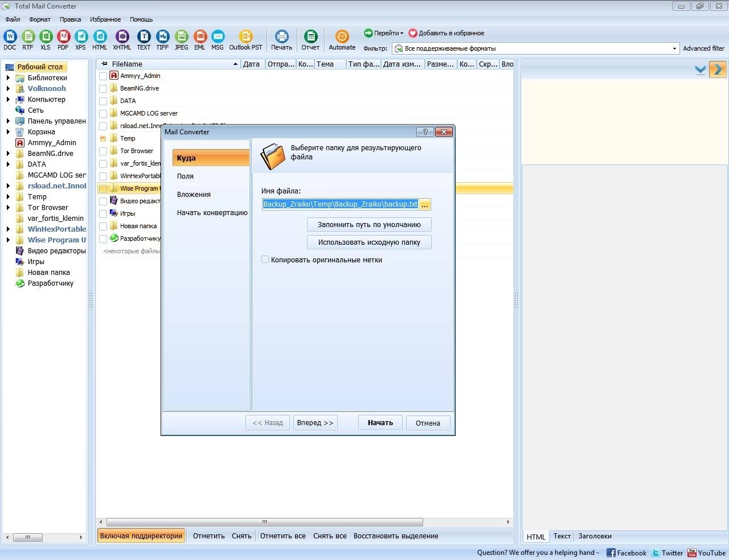Image resolution: width=729 pixels, height=560 pixels.
Task: Check the BeamNG.drive folder checkbox
Action: pos(103,89)
